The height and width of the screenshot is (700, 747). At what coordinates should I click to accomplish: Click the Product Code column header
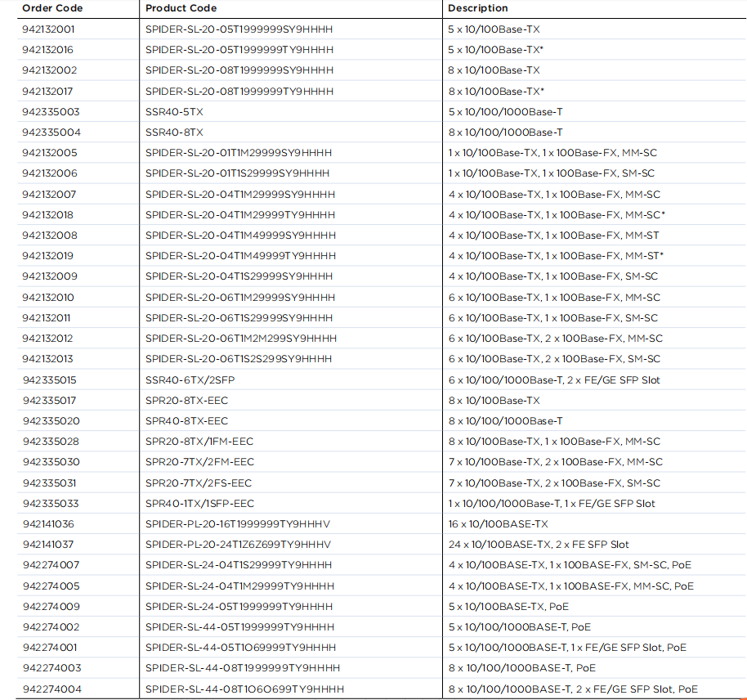181,8
